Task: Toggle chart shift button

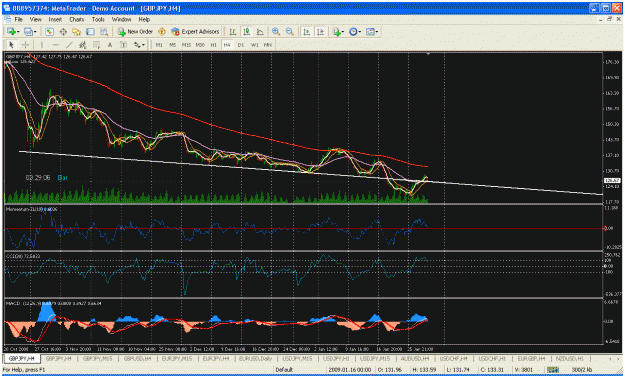Action: [x=320, y=31]
